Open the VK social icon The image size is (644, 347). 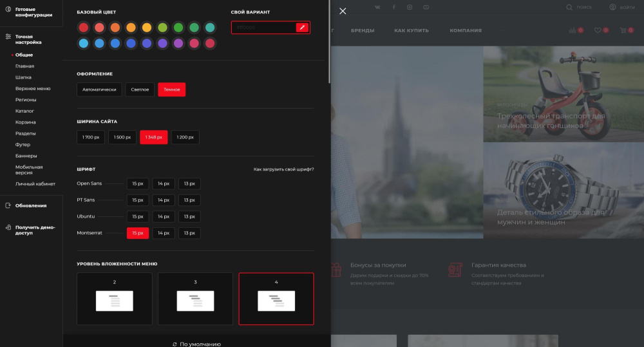tap(377, 7)
